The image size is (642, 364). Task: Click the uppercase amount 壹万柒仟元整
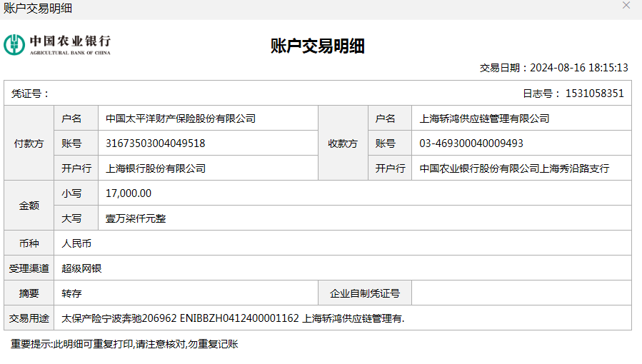click(x=136, y=218)
